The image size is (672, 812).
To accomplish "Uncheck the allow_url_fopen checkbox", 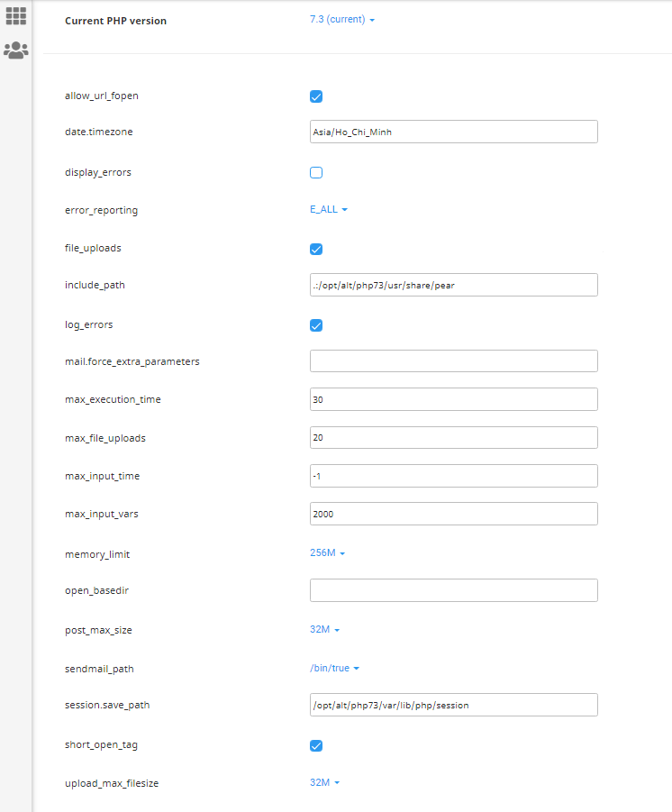I will tap(316, 96).
